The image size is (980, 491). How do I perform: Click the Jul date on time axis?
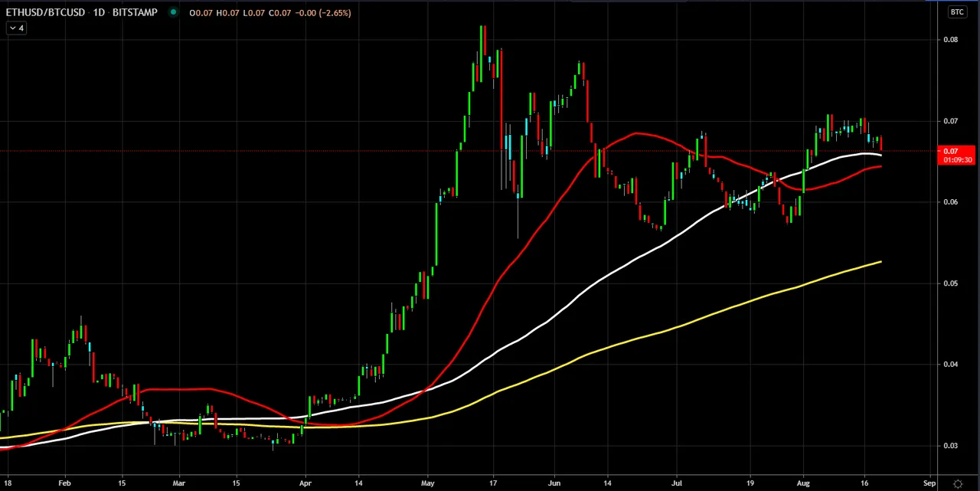click(x=677, y=483)
